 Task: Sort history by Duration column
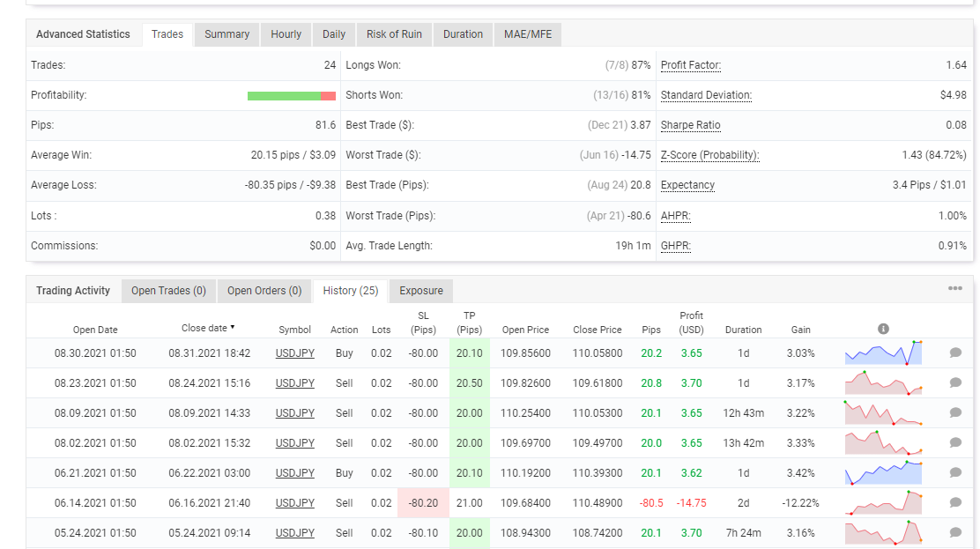point(743,330)
